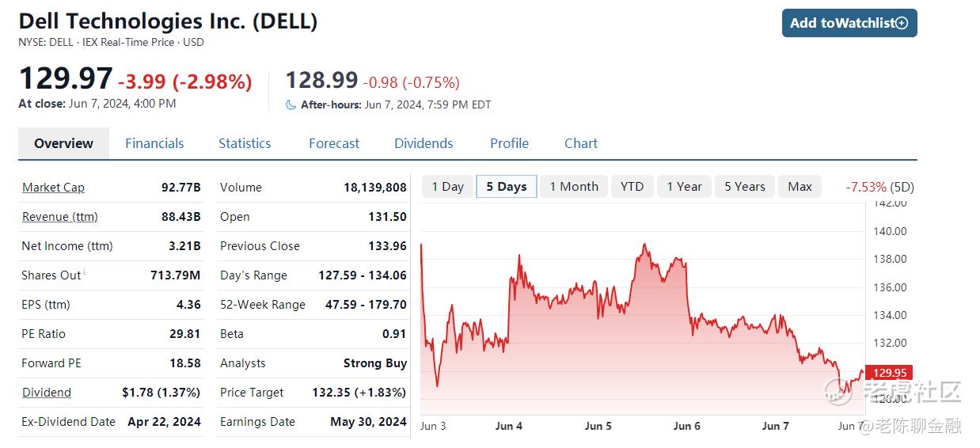Show the 5 Years chart range

coord(745,187)
